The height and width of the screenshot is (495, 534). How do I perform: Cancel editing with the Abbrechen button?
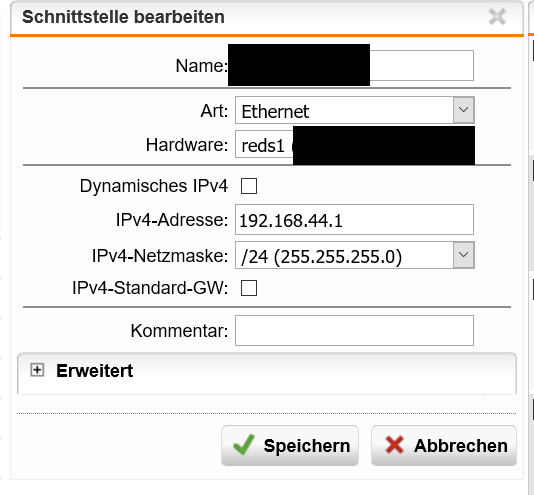point(444,445)
